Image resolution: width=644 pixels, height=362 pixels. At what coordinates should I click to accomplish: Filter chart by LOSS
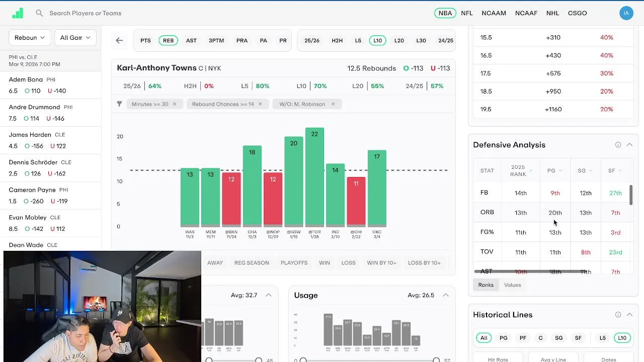348,263
